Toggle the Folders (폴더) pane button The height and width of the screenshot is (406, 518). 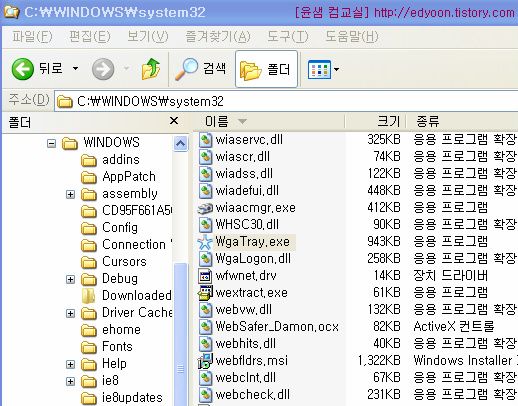[266, 69]
